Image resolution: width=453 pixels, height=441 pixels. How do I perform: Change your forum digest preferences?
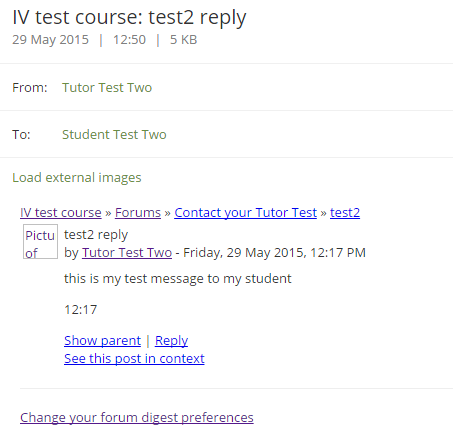137,418
